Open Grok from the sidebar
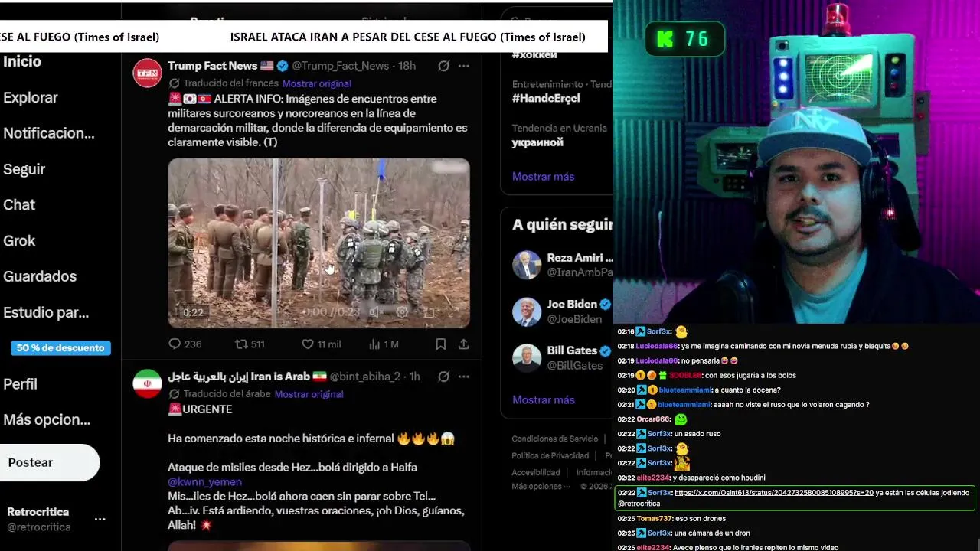The width and height of the screenshot is (980, 551). (19, 240)
